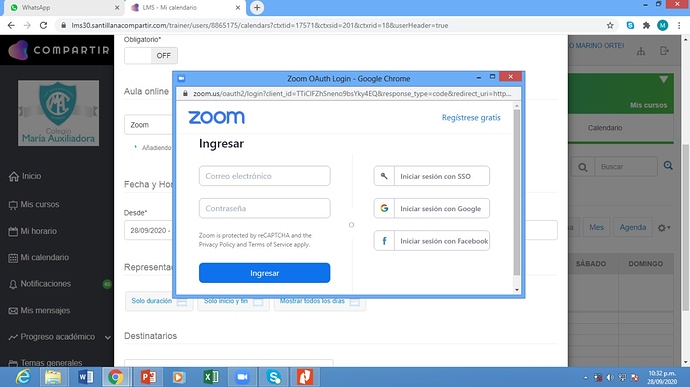Collapse the green Mis cursos panel arrow
The height and width of the screenshot is (387, 690).
[x=664, y=80]
